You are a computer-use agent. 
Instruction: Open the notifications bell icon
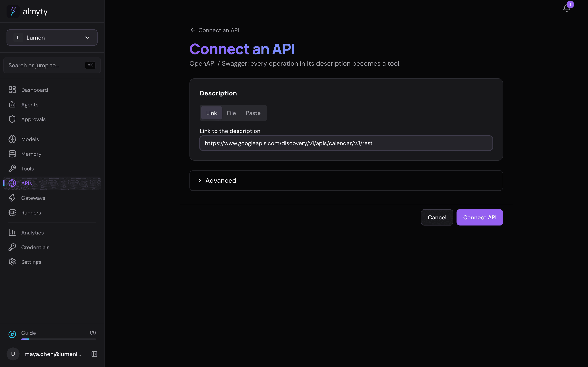[566, 8]
